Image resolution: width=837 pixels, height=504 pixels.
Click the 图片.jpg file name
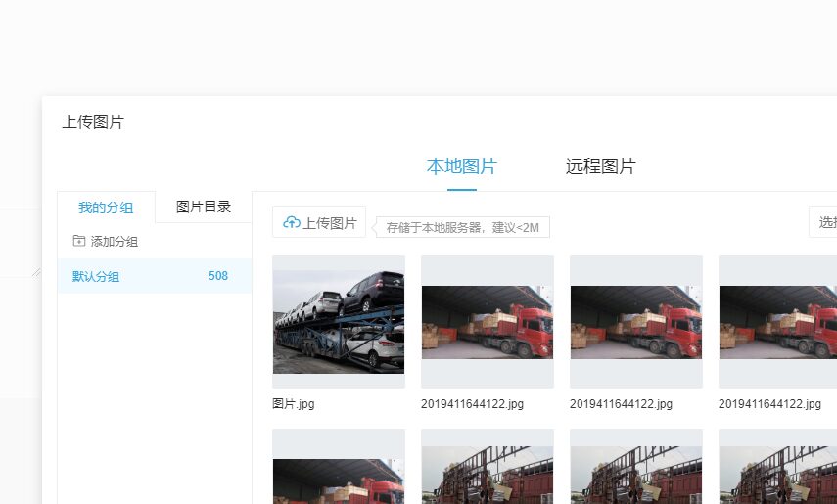[293, 404]
